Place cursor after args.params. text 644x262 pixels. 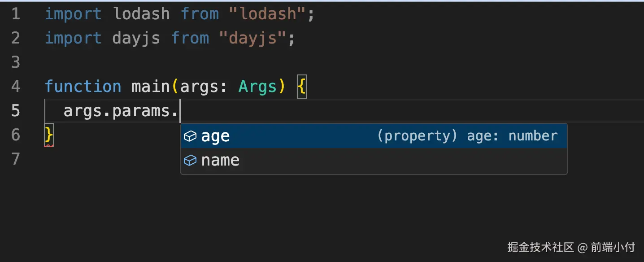(x=180, y=111)
